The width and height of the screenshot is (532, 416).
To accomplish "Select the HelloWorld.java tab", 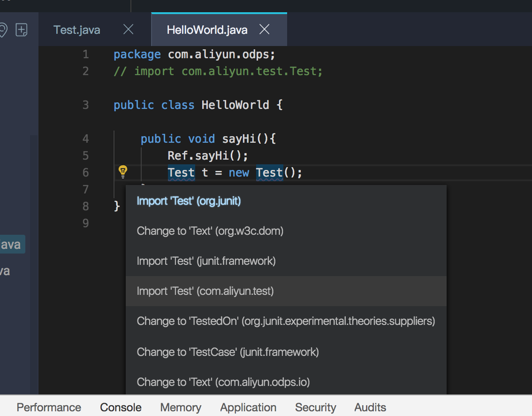I will coord(206,29).
